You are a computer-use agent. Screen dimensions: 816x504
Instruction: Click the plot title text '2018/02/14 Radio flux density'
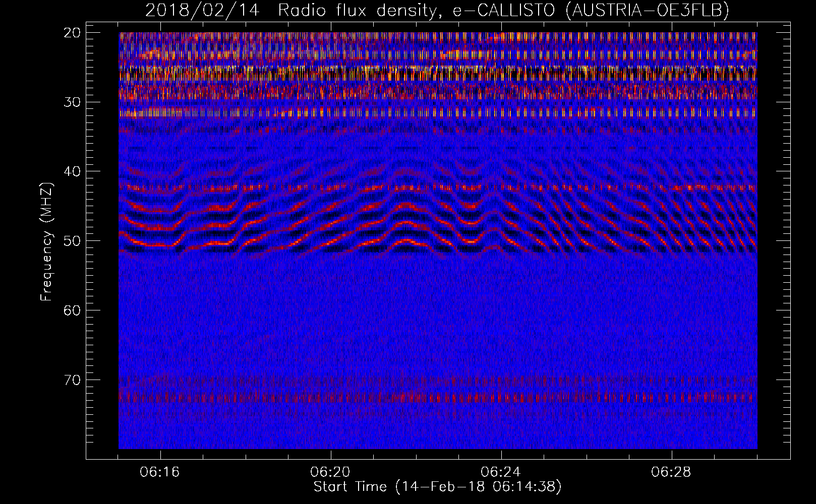[x=291, y=11]
